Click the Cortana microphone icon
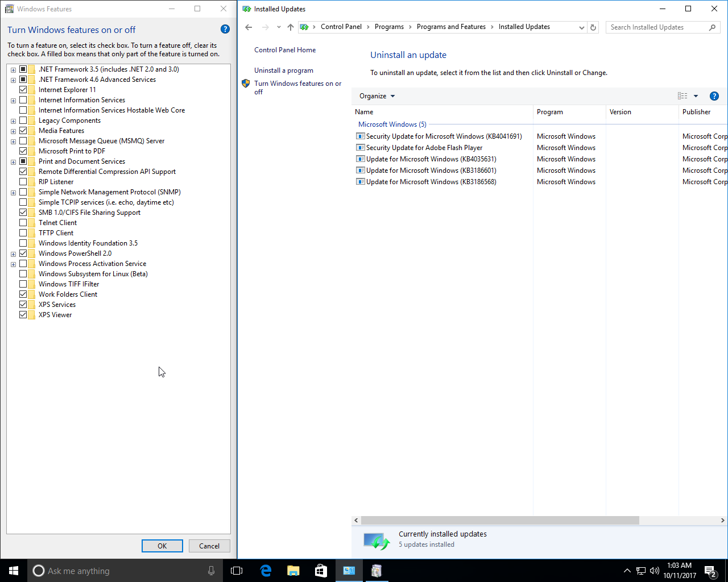 coord(211,571)
